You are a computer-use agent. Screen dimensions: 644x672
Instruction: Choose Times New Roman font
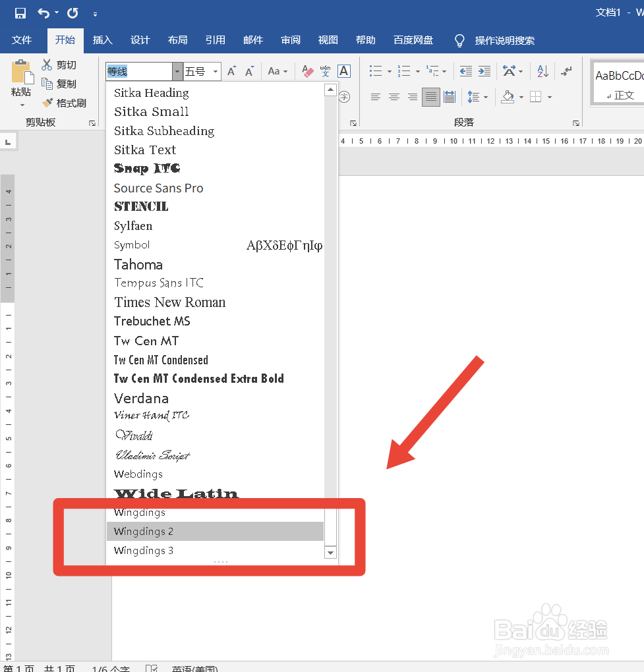(215, 302)
